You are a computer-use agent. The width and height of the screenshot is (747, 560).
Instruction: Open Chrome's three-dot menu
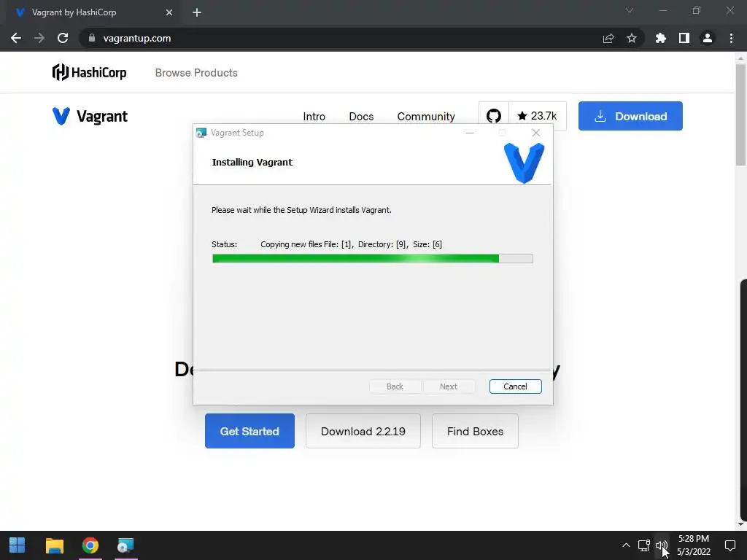point(731,38)
